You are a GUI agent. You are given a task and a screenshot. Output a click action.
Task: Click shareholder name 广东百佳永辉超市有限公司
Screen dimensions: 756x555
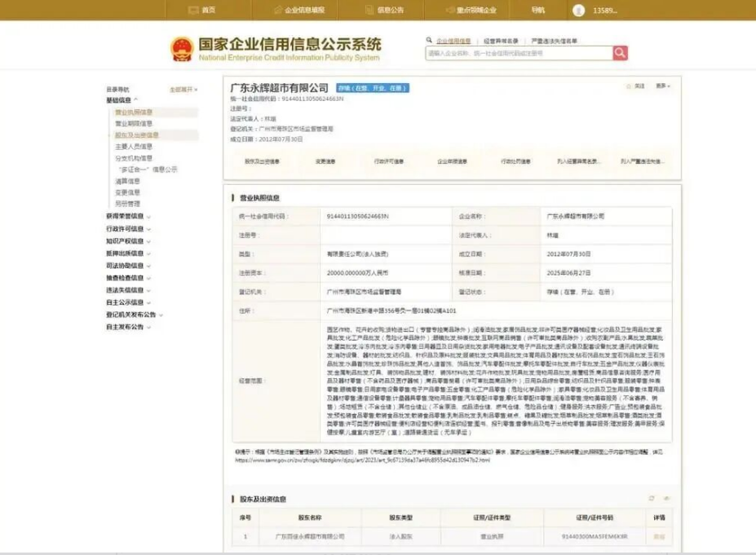tap(310, 536)
